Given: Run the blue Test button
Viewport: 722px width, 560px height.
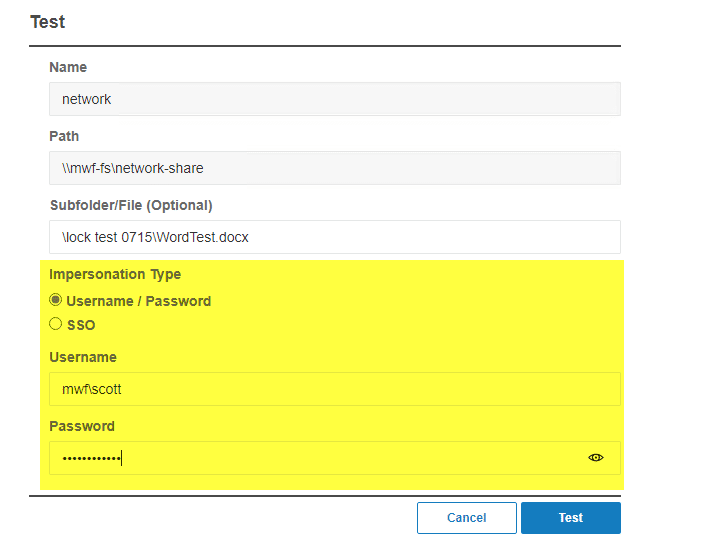Looking at the screenshot, I should click(x=570, y=518).
